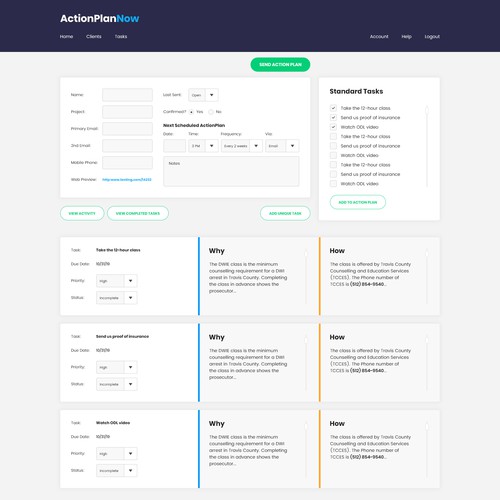Click the Send Action Plan button
Screen dimensions: 500x500
[x=280, y=64]
